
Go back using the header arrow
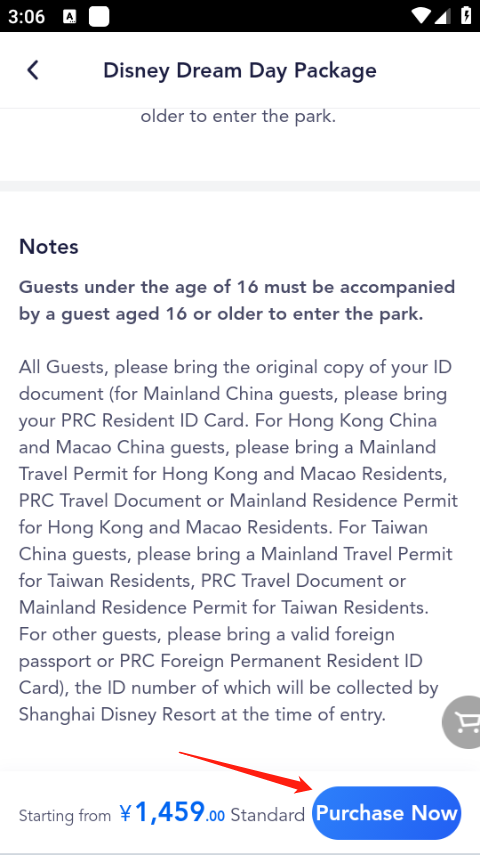(33, 70)
